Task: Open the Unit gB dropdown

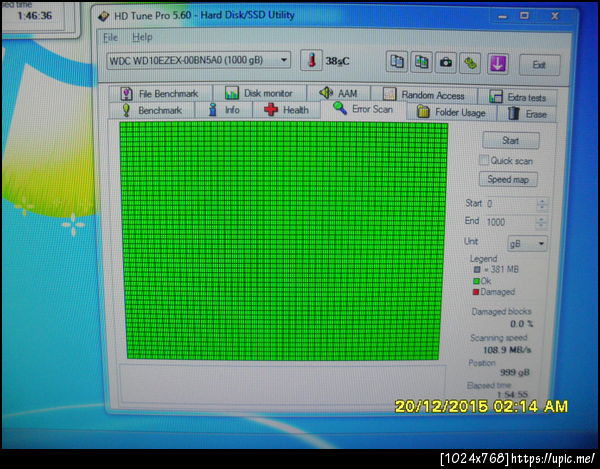Action: (x=527, y=244)
